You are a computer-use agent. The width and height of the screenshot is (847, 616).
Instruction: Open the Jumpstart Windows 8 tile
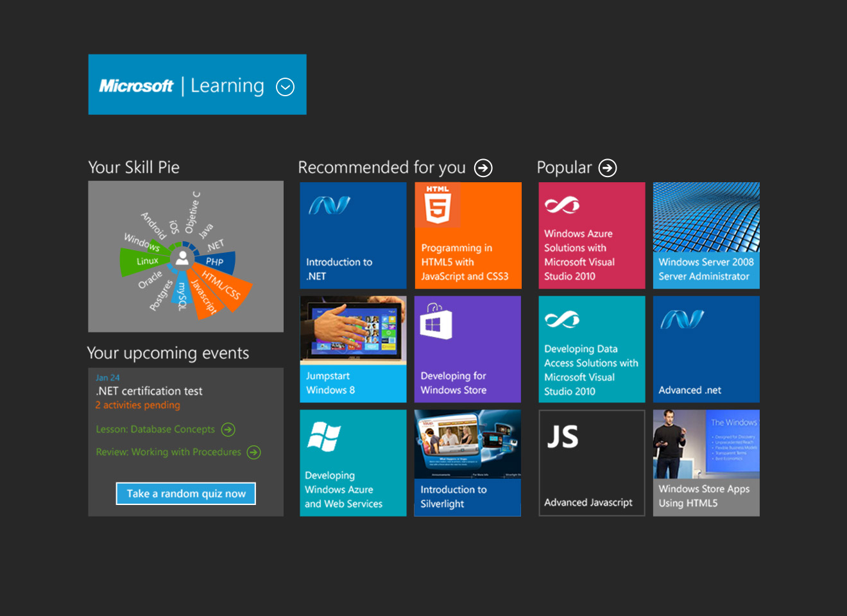(x=353, y=349)
